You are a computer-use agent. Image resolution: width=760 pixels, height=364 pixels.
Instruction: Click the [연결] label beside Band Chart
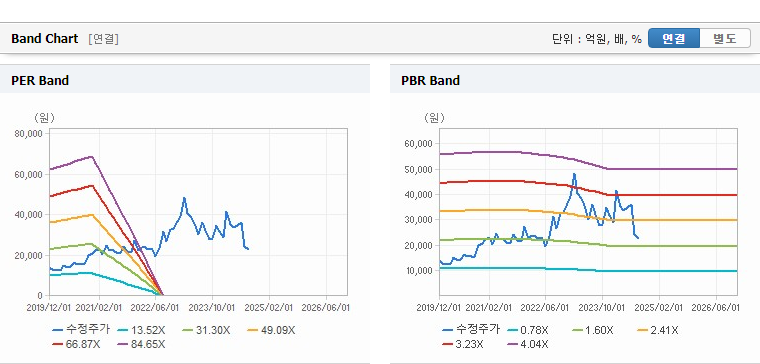pos(103,39)
